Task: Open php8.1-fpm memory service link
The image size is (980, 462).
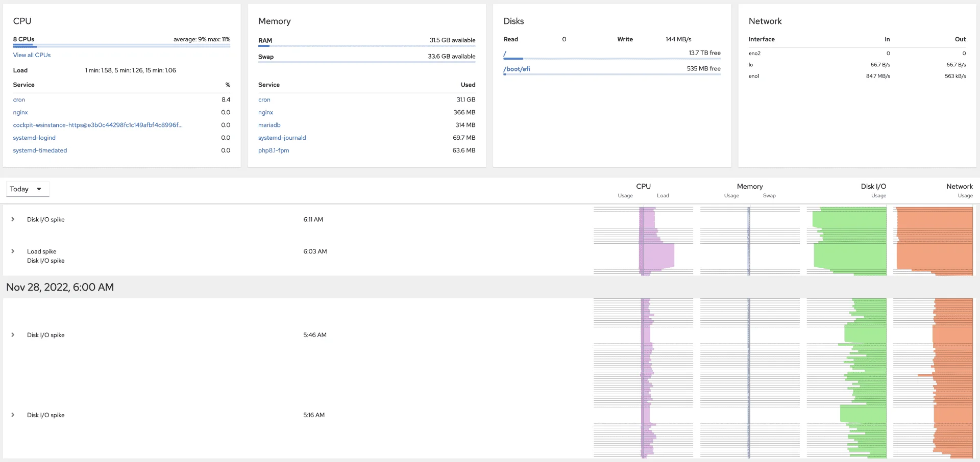Action: (274, 151)
